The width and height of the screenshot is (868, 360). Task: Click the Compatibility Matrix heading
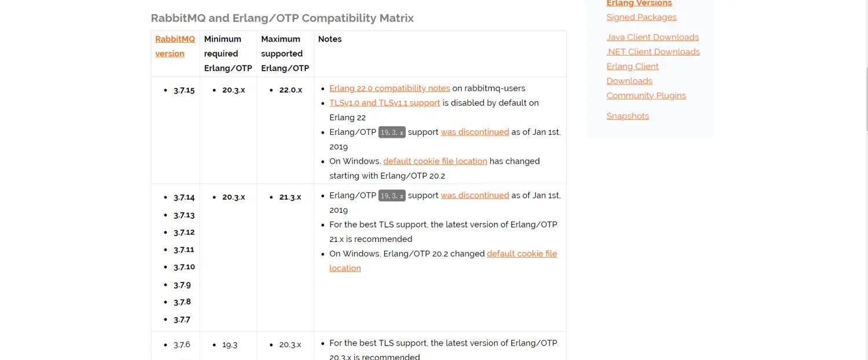282,18
